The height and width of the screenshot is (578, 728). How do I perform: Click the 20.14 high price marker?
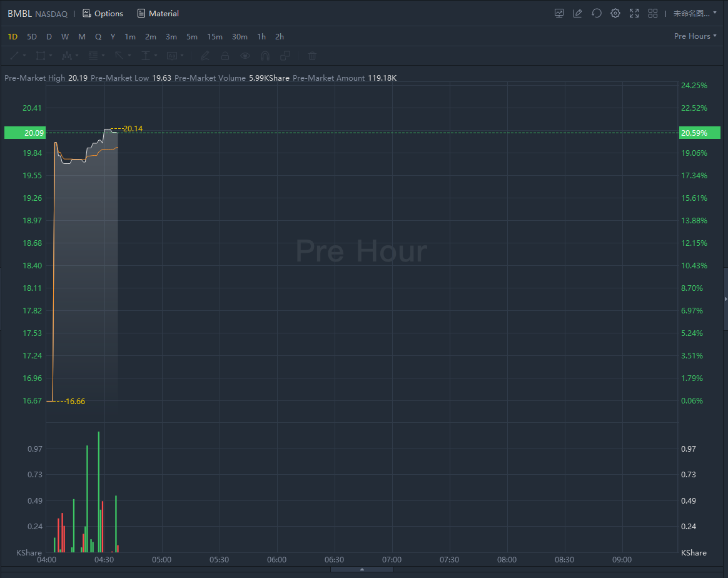133,129
